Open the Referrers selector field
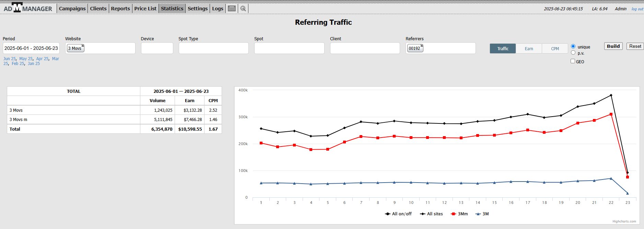644x229 pixels. [x=441, y=48]
